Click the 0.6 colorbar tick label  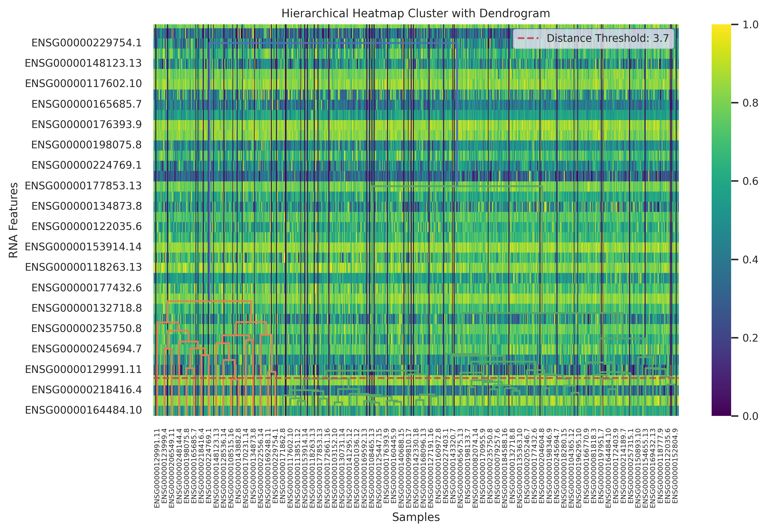[x=750, y=181]
